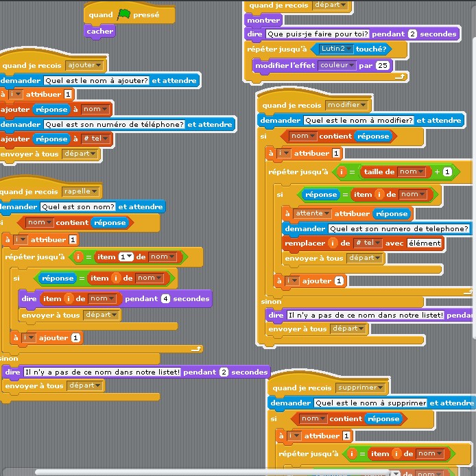476x476 pixels.
Task: Edit 'Quel est le nom à modifier?' field
Action: click(x=359, y=120)
